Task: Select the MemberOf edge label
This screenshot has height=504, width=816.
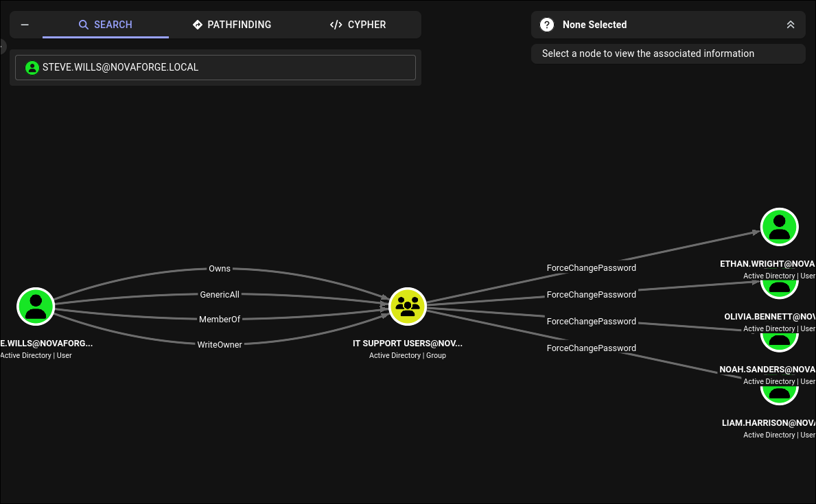Action: click(x=220, y=319)
